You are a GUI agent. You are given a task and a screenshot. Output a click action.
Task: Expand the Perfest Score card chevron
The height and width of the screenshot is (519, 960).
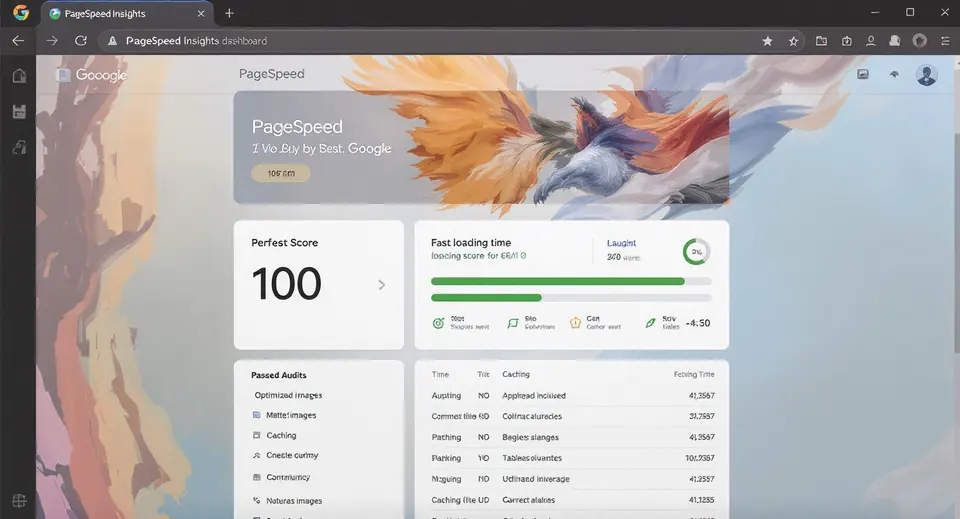[381, 285]
